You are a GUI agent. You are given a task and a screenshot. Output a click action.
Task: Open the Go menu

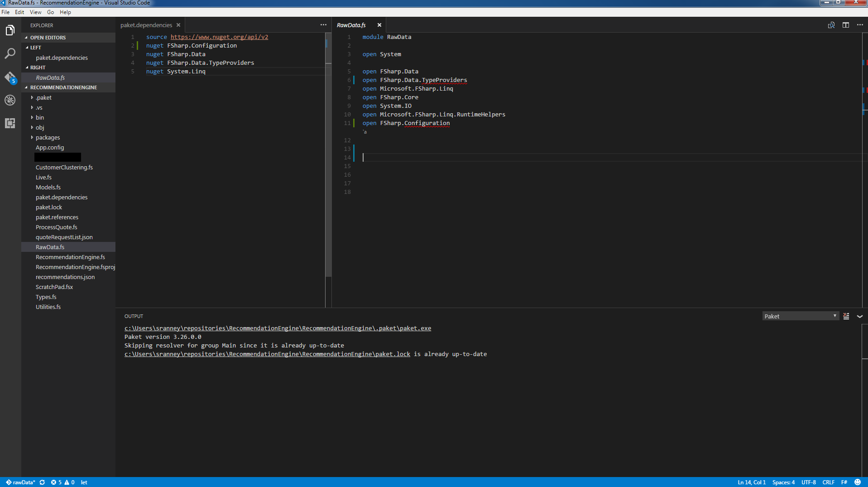[51, 12]
